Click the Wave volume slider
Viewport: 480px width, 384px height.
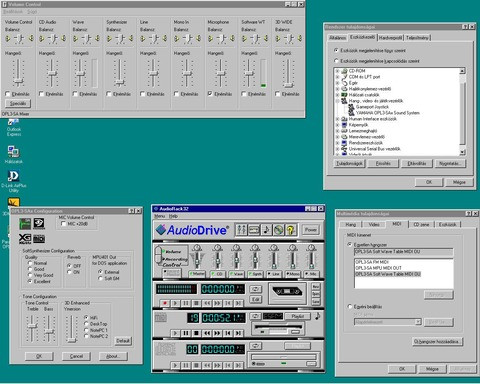80,73
